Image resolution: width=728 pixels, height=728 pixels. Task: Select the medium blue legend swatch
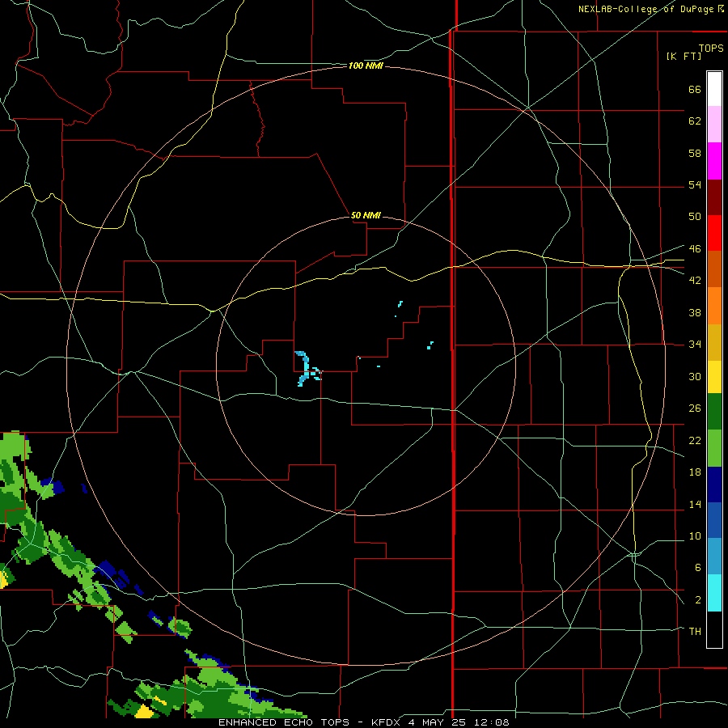pyautogui.click(x=714, y=520)
